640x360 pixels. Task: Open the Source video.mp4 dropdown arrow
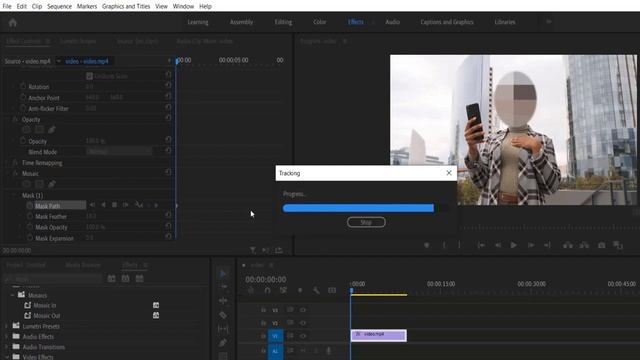[58, 61]
